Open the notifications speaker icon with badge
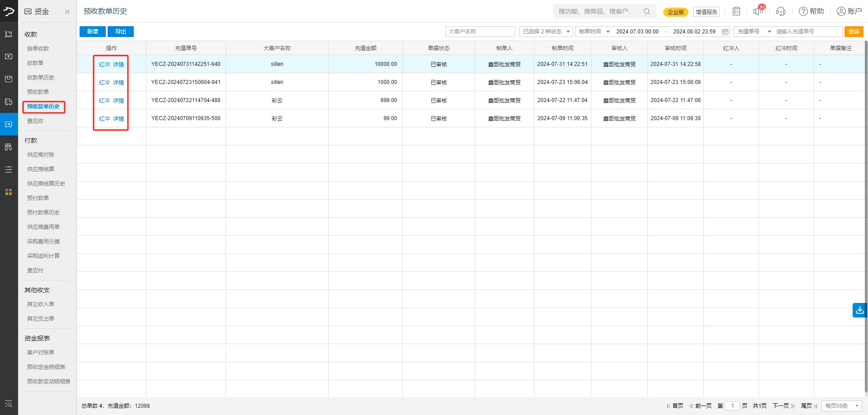 tap(758, 11)
